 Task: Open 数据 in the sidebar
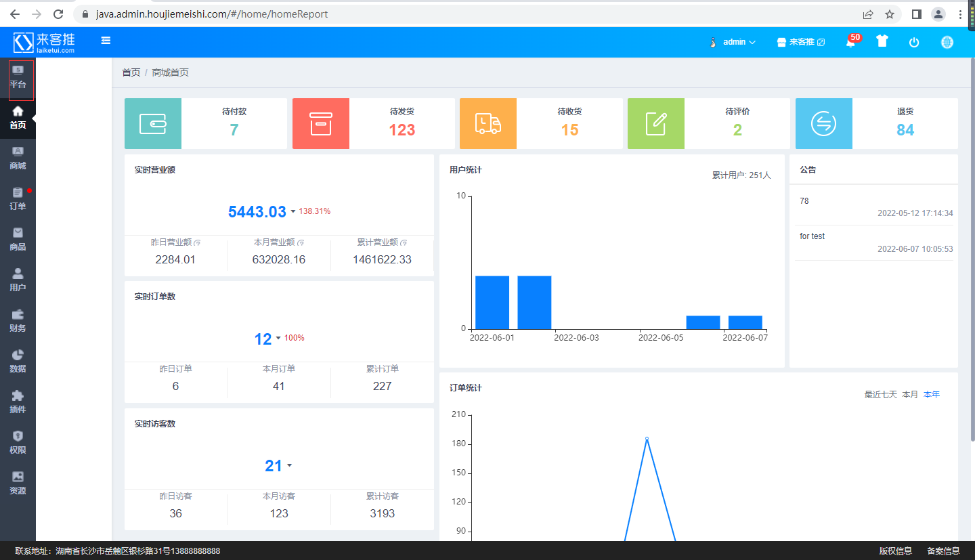click(18, 362)
